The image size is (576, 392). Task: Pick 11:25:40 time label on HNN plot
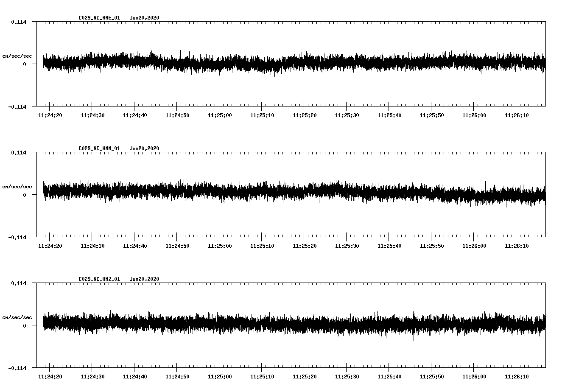[389, 246]
